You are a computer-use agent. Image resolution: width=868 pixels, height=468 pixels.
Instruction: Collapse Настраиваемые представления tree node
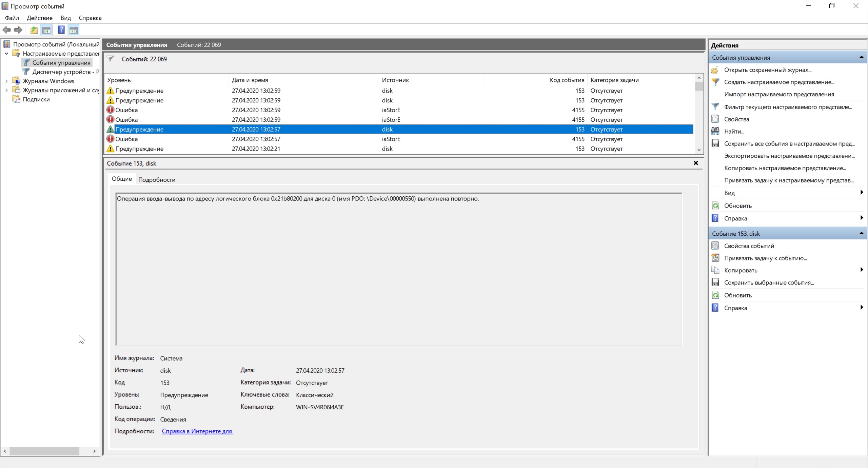[6, 54]
